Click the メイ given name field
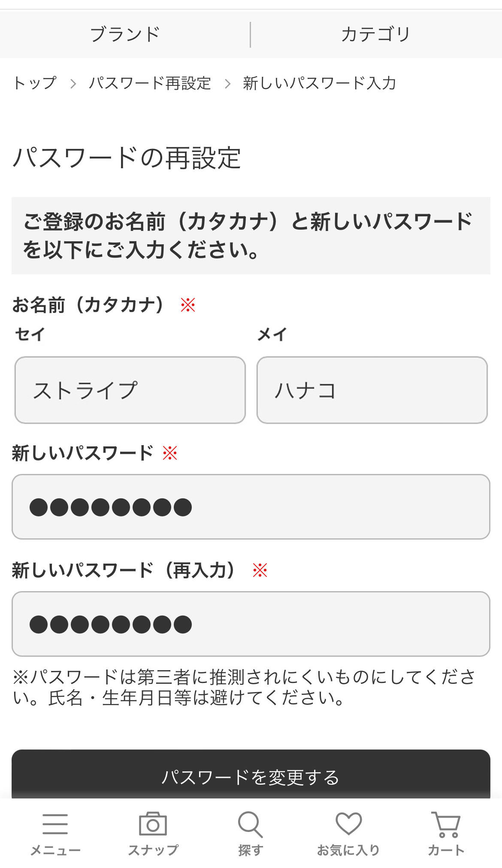The width and height of the screenshot is (502, 868). (x=372, y=390)
